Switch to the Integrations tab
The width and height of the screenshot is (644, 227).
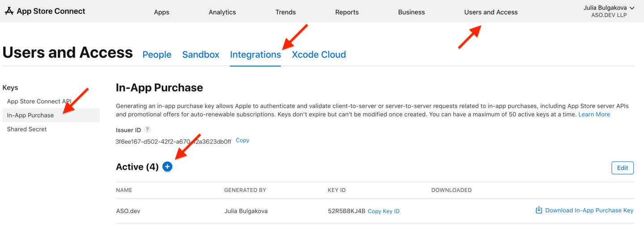(255, 55)
